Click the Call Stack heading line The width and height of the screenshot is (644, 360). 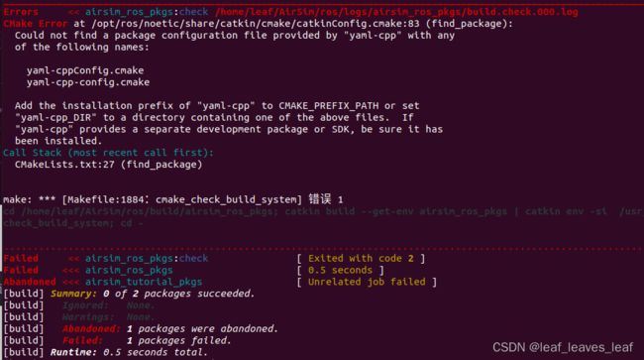[x=108, y=153]
